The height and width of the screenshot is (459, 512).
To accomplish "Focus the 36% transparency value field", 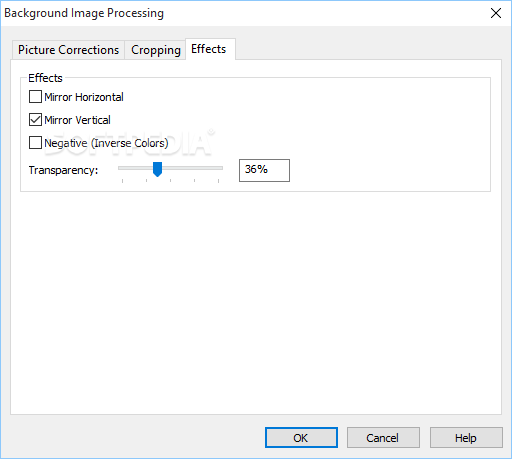I will click(264, 170).
